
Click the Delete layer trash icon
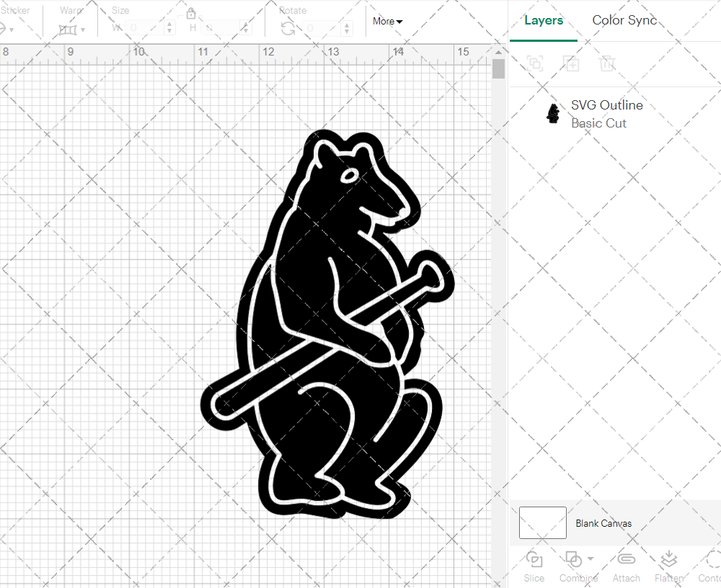[x=607, y=63]
